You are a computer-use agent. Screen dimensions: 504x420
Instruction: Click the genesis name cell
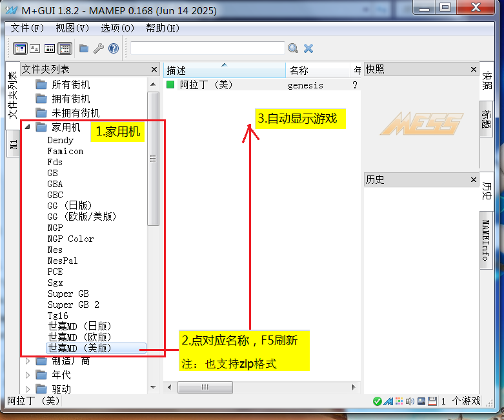tap(306, 85)
